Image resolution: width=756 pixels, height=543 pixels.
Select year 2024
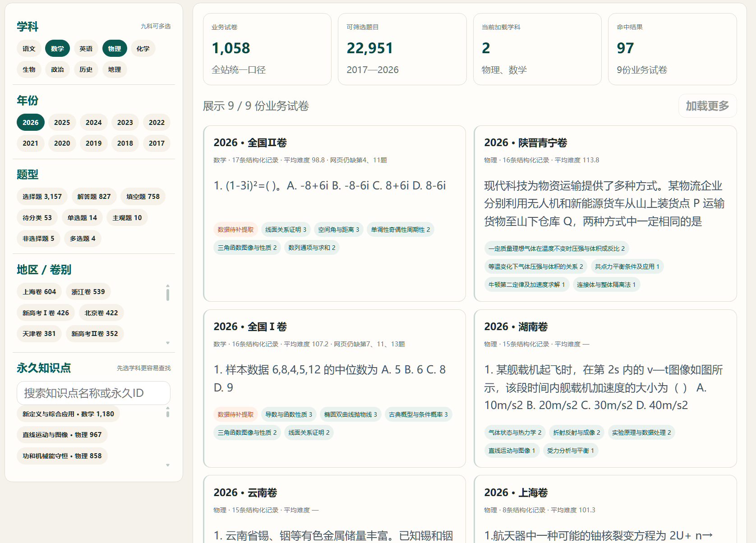(94, 122)
